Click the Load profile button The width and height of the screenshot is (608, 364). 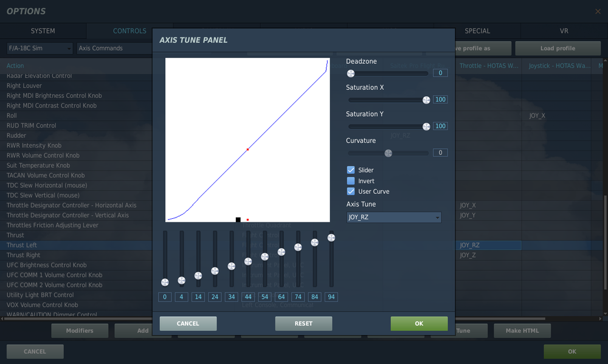point(558,49)
